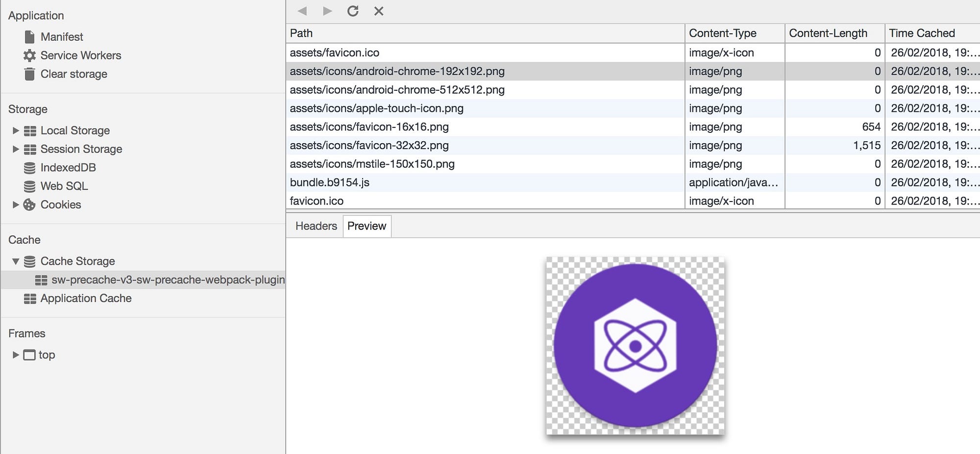Expand the Cookies tree node
Screen dimensions: 980x454
pyautogui.click(x=16, y=204)
